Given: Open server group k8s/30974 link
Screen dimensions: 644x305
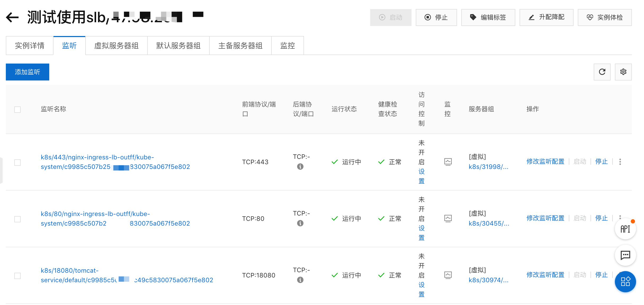Looking at the screenshot, I should coord(488,280).
